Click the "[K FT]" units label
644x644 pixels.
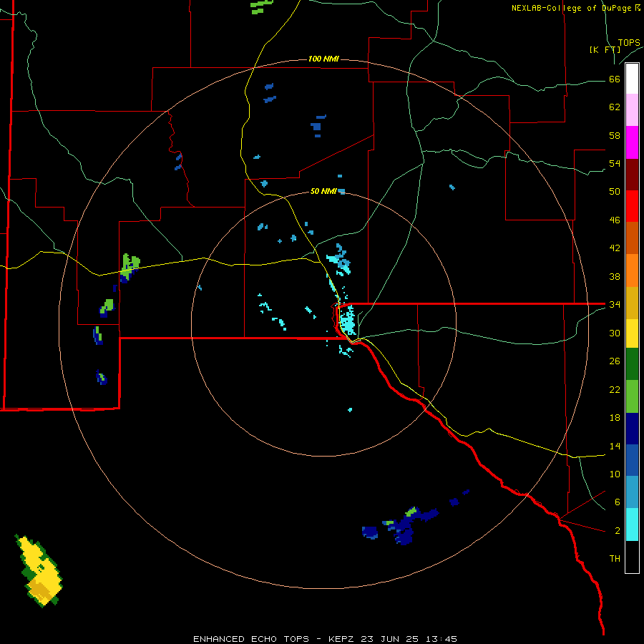pyautogui.click(x=605, y=50)
